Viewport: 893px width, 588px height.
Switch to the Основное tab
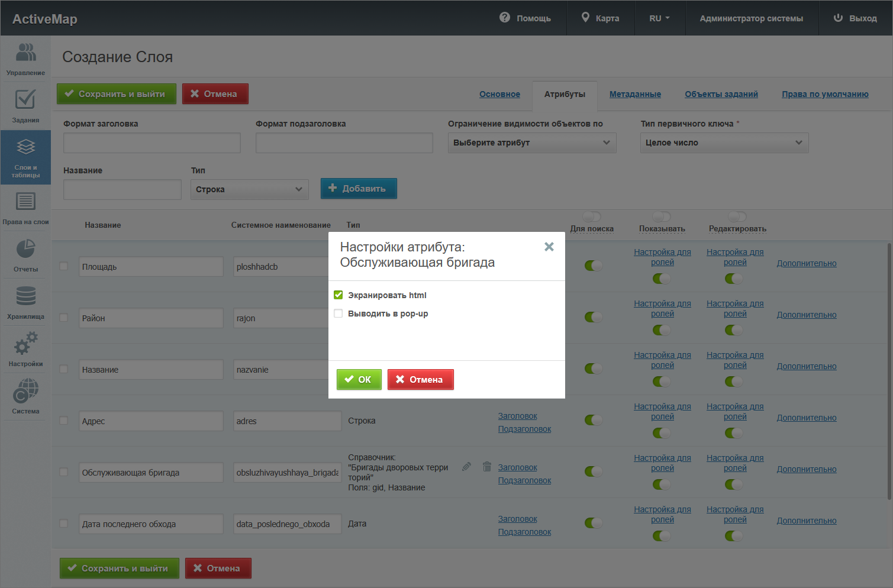(499, 94)
